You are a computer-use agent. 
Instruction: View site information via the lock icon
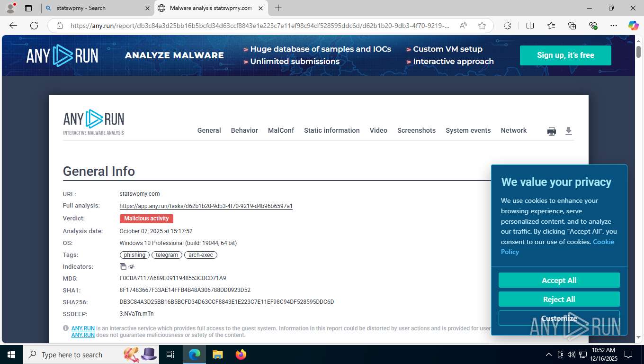point(60,26)
